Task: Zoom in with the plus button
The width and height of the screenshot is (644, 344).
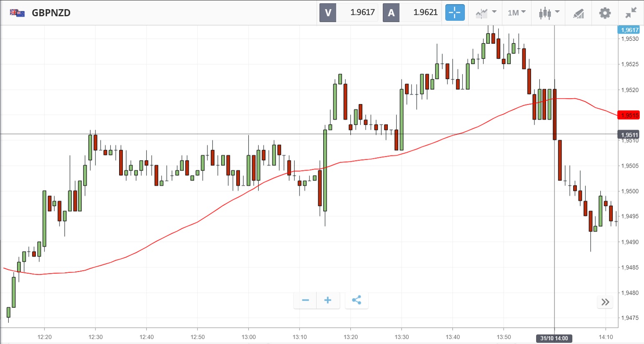Action: click(x=328, y=300)
